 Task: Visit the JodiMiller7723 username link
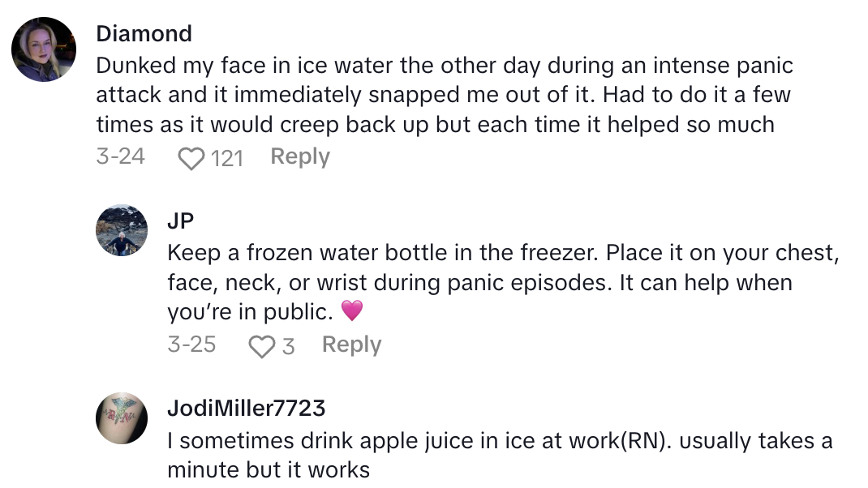[x=246, y=408]
